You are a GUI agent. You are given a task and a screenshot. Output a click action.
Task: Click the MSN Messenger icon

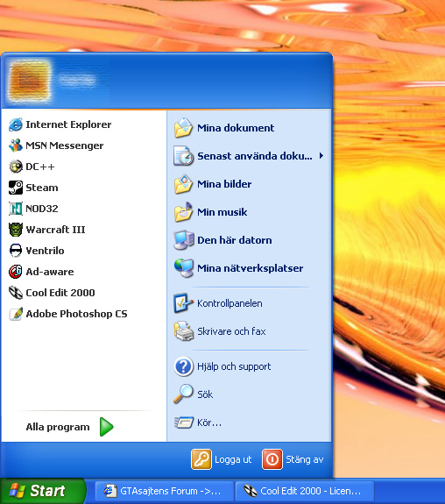coord(16,146)
